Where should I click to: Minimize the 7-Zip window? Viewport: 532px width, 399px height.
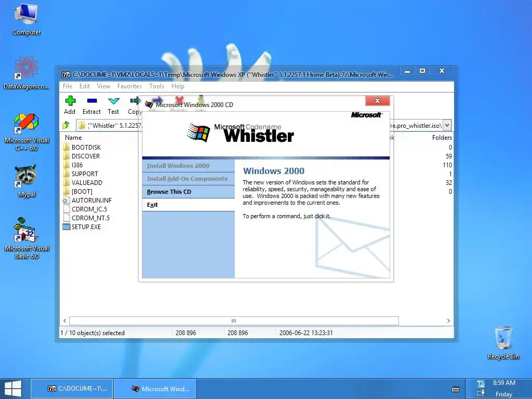pyautogui.click(x=407, y=71)
